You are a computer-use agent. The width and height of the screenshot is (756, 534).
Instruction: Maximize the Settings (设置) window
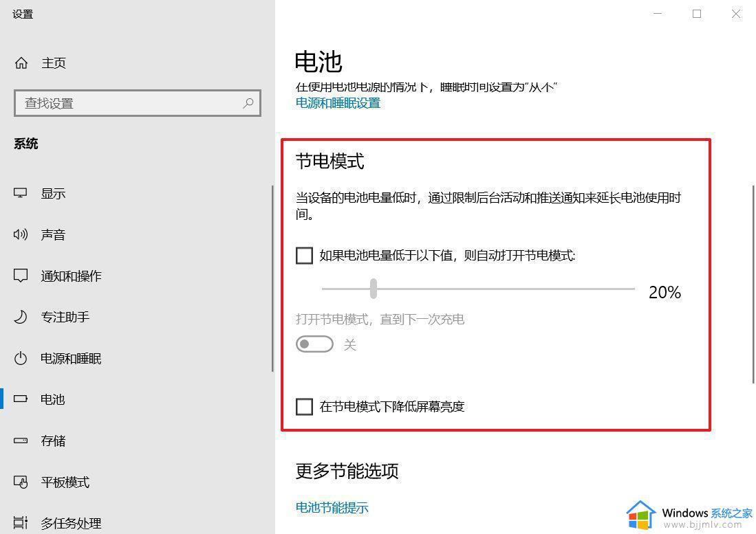697,14
